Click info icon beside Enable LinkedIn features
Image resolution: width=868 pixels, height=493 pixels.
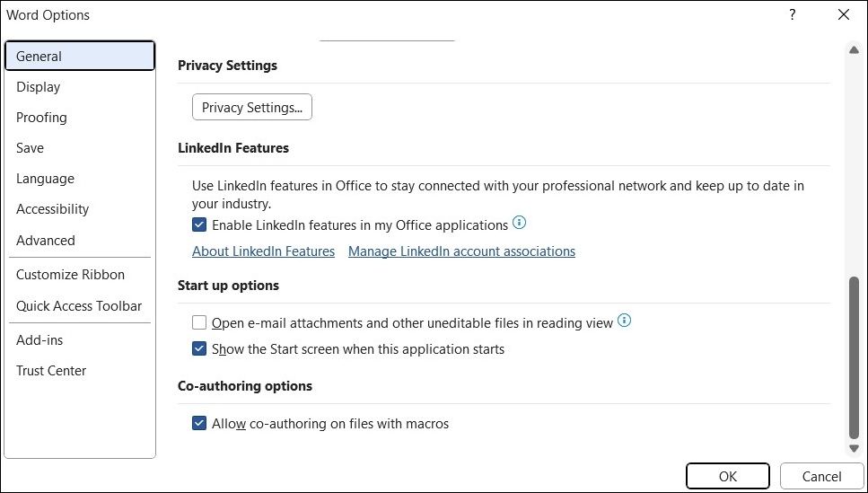click(x=519, y=224)
